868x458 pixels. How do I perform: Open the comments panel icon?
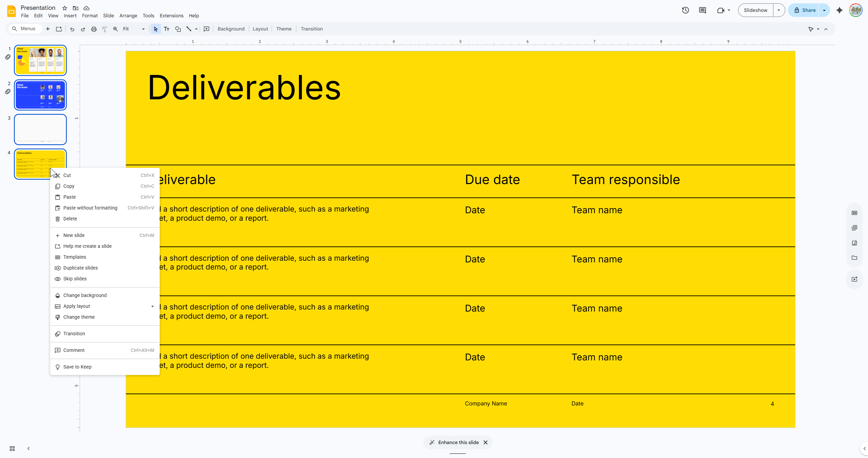703,10
